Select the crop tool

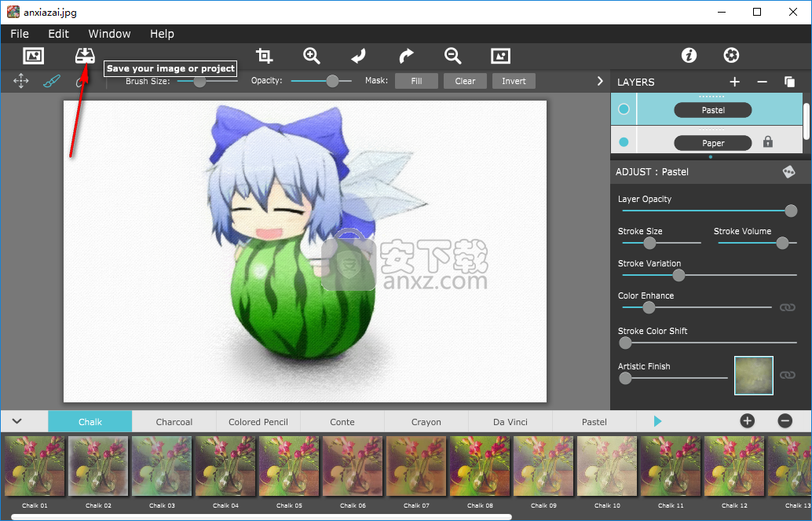pyautogui.click(x=264, y=56)
